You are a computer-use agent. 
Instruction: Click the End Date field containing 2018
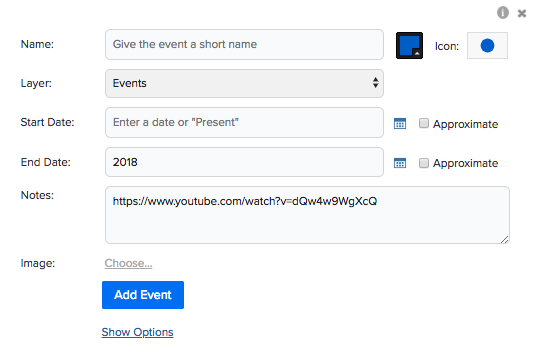tap(244, 162)
